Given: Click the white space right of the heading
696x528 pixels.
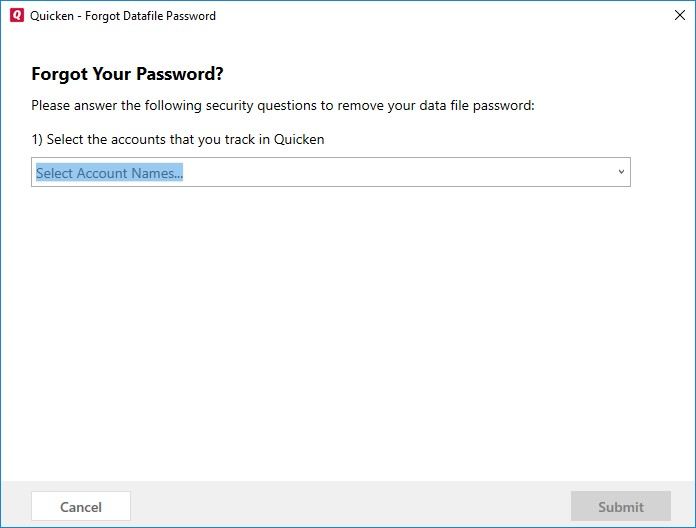Looking at the screenshot, I should pos(450,75).
